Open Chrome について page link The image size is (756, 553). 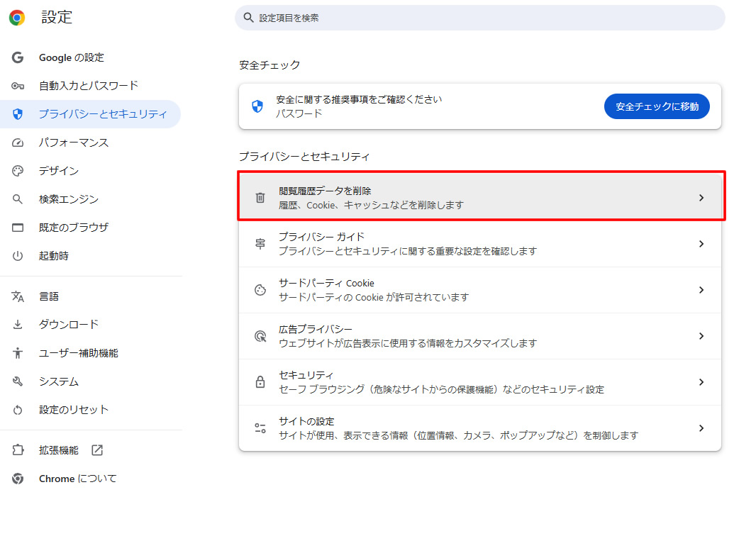click(x=78, y=479)
